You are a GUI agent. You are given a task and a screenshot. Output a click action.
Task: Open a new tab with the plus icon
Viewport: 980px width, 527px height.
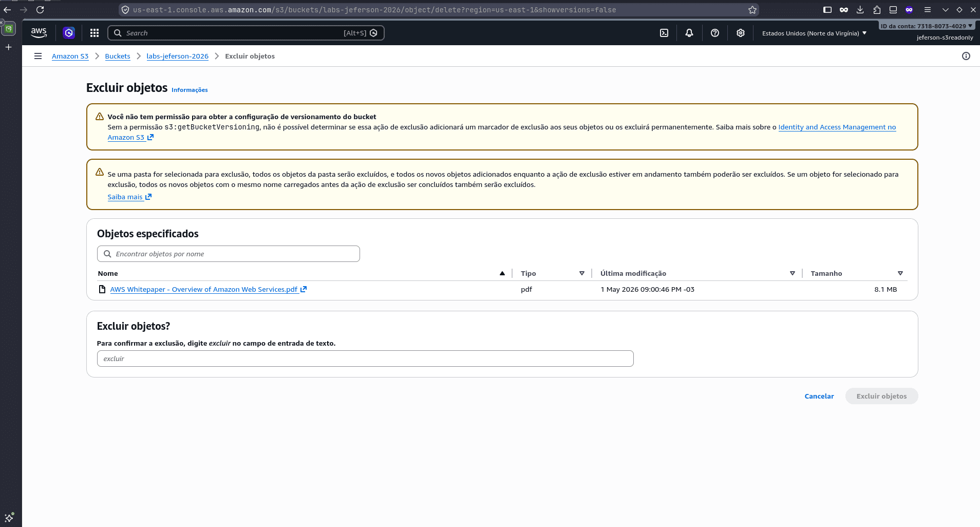coord(9,47)
